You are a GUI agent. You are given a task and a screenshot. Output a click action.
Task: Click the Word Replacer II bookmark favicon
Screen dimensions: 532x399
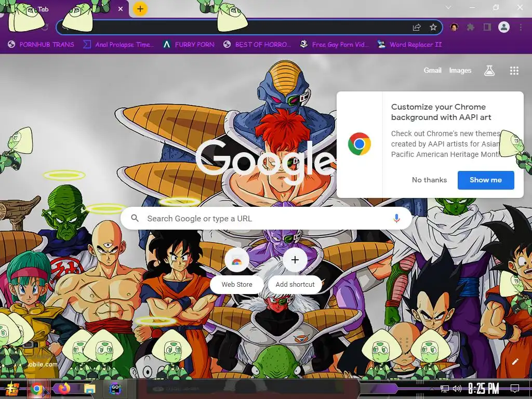click(x=381, y=44)
